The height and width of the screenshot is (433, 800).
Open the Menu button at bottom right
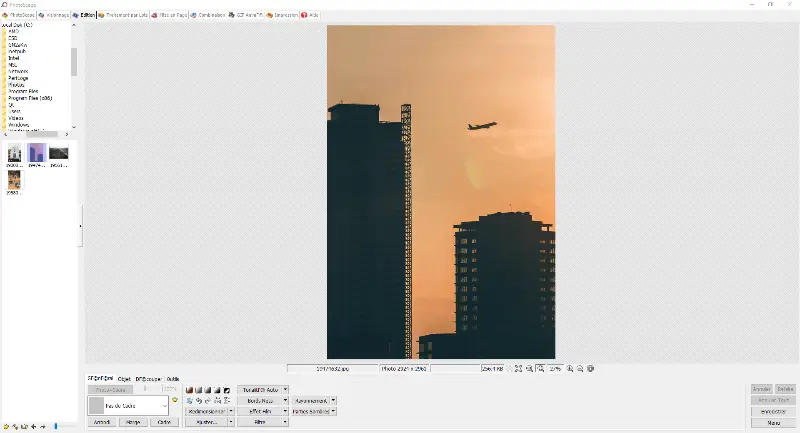(x=773, y=422)
